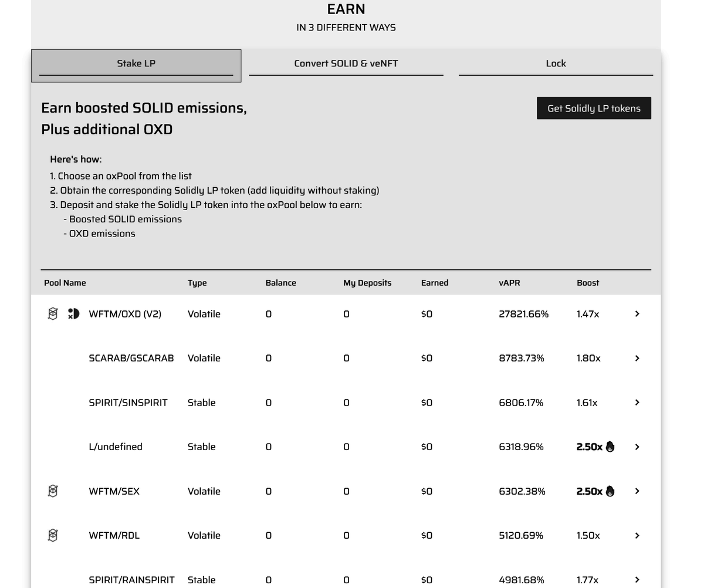Click My Deposits value in WFTM/SEX row
The width and height of the screenshot is (704, 588).
coord(346,491)
